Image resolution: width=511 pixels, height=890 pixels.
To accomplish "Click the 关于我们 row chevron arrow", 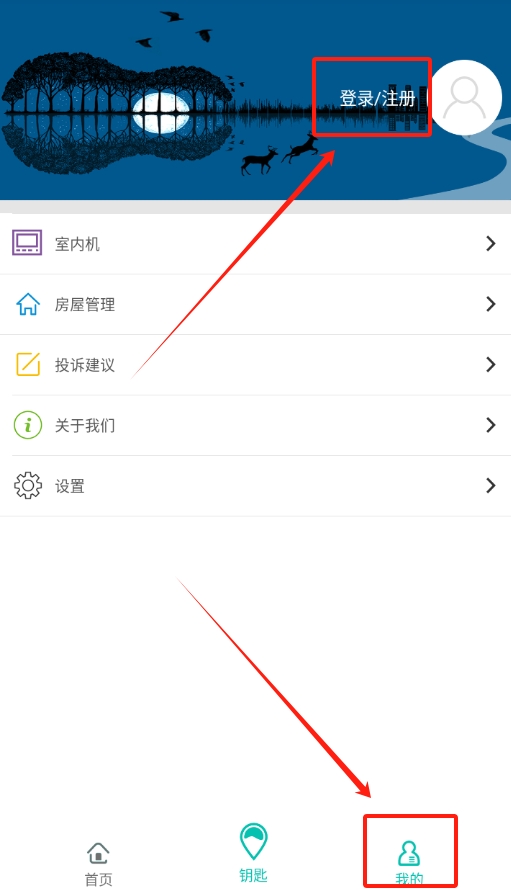I will coord(491,425).
